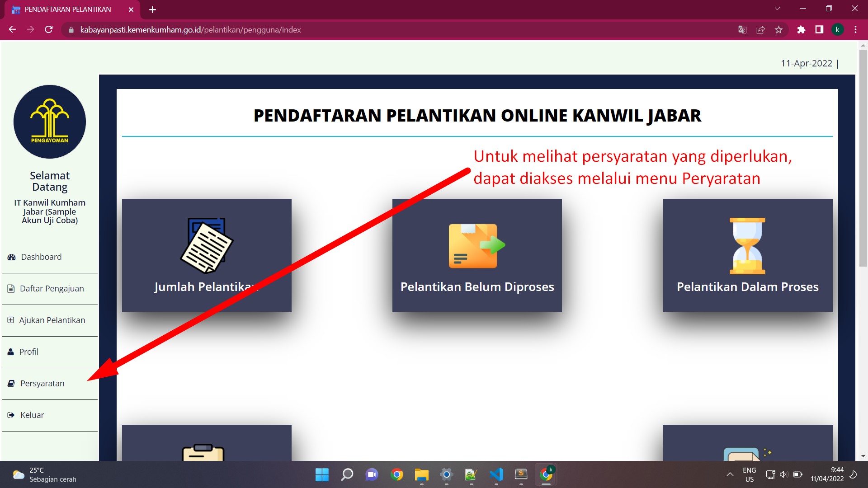Open Visual Studio Code from taskbar
The height and width of the screenshot is (488, 868).
coord(496,474)
